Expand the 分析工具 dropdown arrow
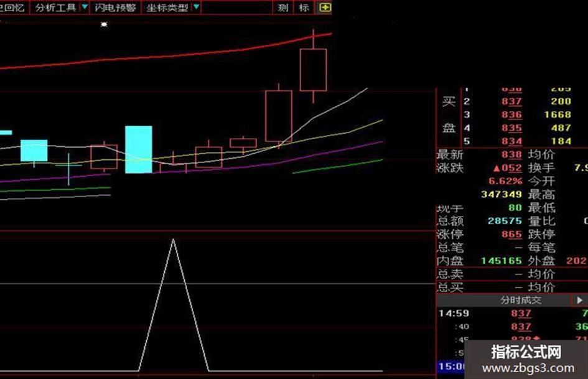This screenshot has width=588, height=379. point(85,7)
